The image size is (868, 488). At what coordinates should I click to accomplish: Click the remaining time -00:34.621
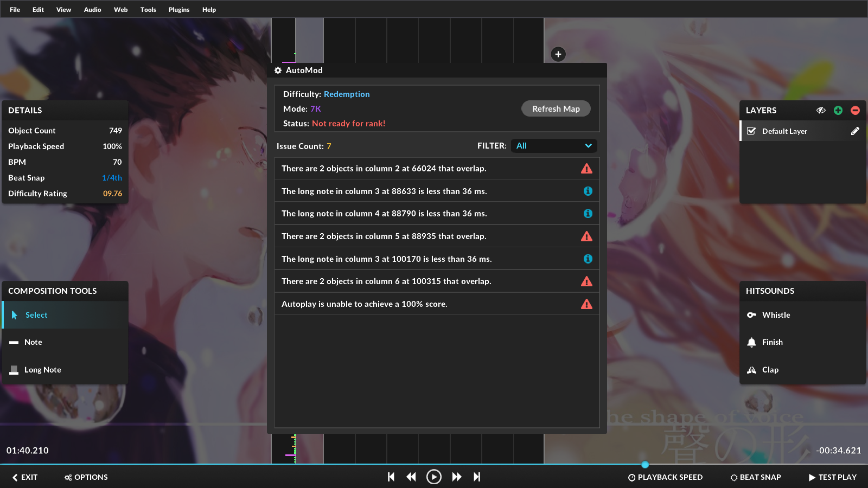point(838,451)
